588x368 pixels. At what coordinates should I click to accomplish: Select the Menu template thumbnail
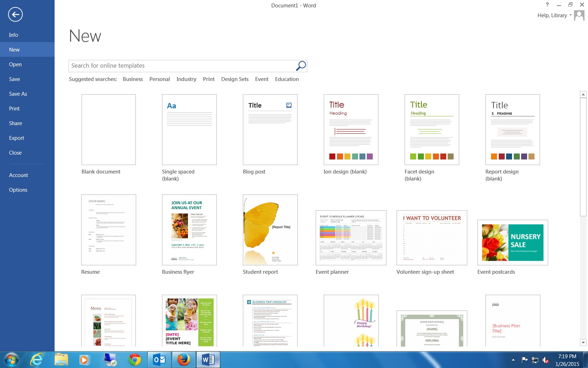(108, 321)
